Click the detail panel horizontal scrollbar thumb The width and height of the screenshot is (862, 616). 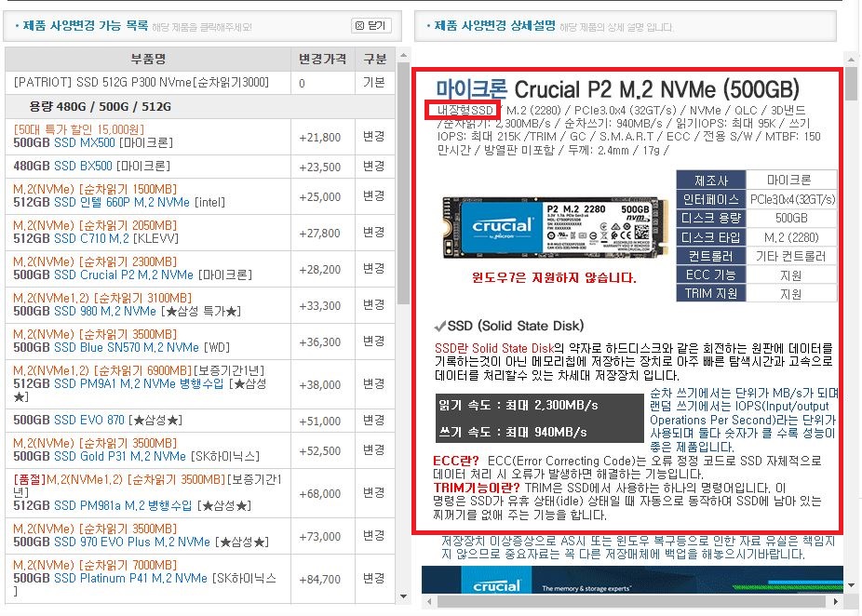point(631,602)
